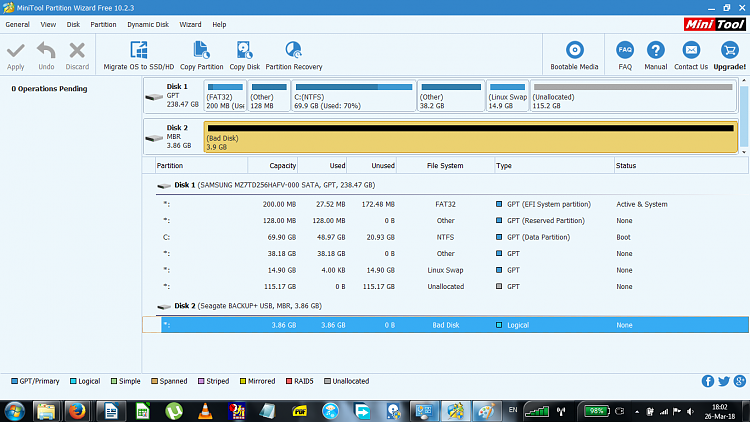The width and height of the screenshot is (750, 422).
Task: Click the RAID5 legend swatch
Action: [289, 381]
